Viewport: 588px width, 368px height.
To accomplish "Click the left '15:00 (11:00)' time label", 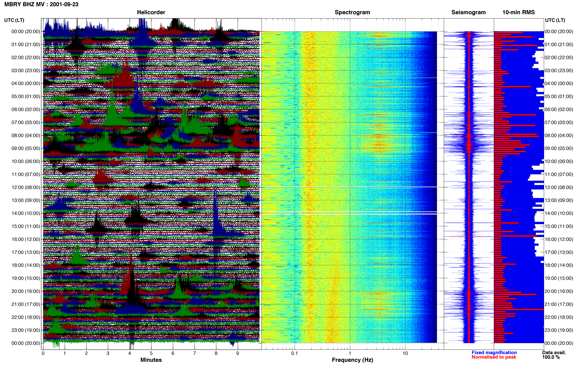I will pos(26,226).
